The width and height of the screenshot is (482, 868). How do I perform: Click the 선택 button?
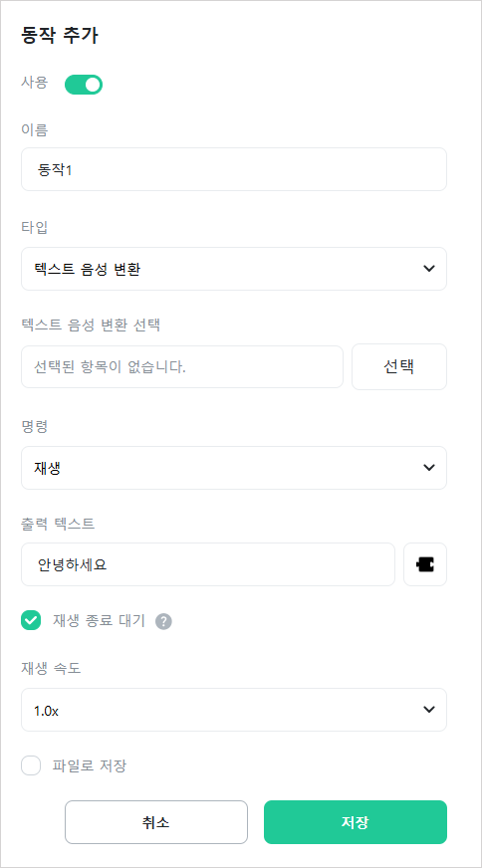click(x=399, y=366)
